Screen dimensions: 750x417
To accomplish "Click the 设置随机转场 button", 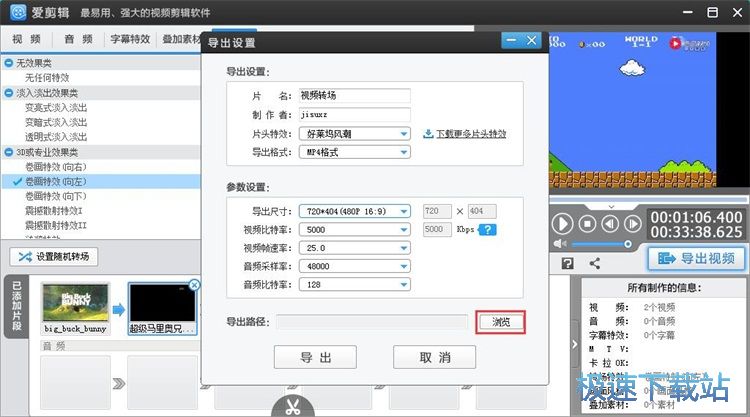I will click(x=54, y=256).
